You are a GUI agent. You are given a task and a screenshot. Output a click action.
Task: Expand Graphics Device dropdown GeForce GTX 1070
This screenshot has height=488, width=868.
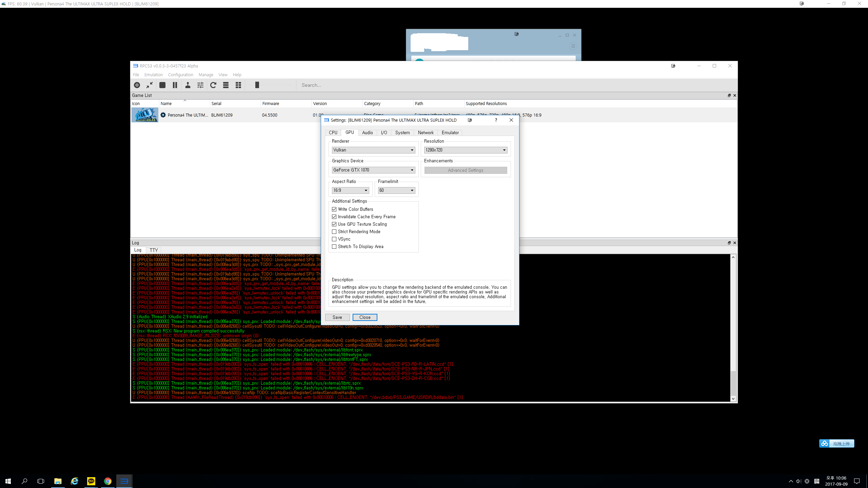coord(373,170)
